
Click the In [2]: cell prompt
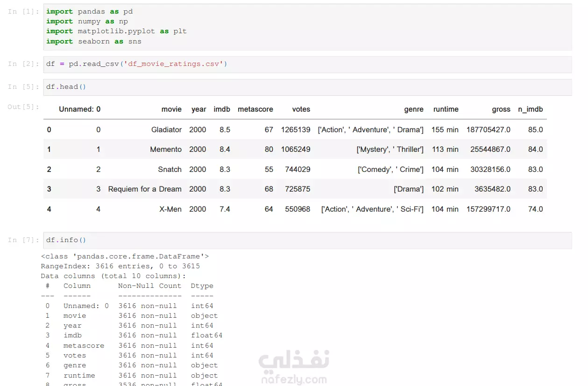pos(24,64)
